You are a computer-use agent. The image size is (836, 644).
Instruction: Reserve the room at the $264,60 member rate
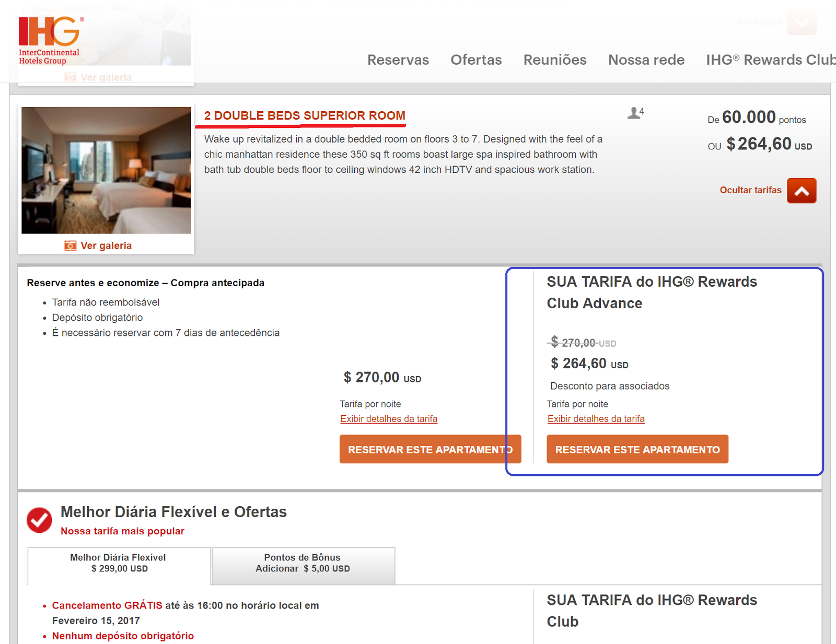coord(637,449)
